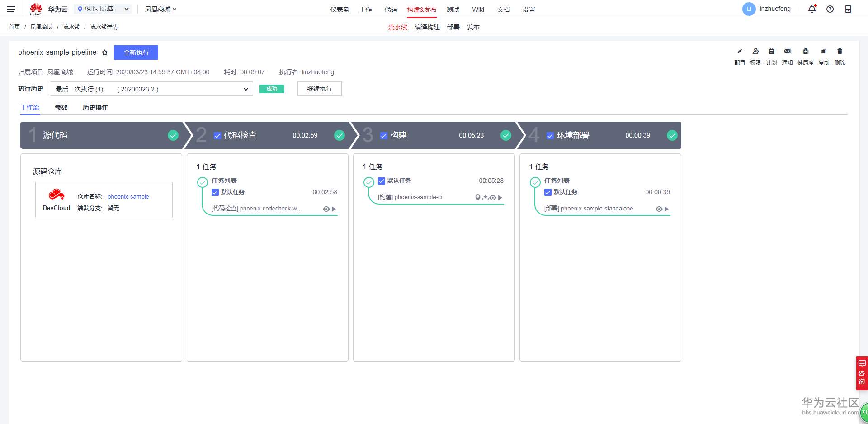
Task: View codecheck task log eye icon
Action: (326, 209)
